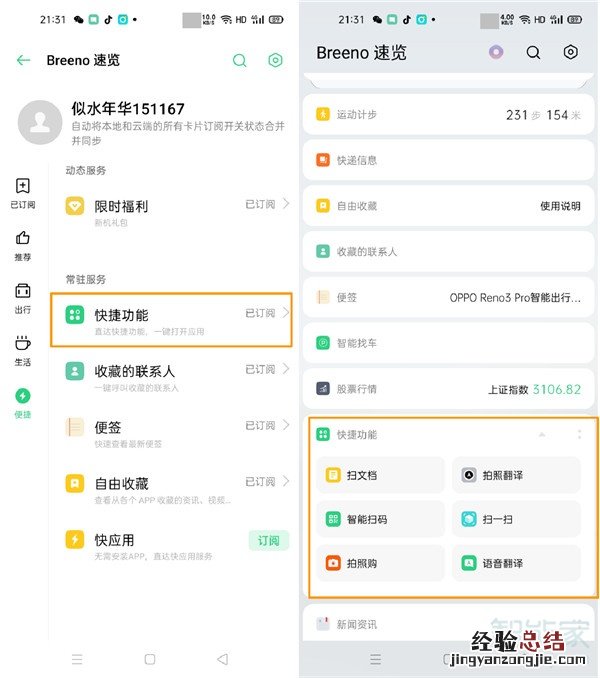600x678 pixels.
Task: Tap the user profile avatar
Action: click(40, 123)
